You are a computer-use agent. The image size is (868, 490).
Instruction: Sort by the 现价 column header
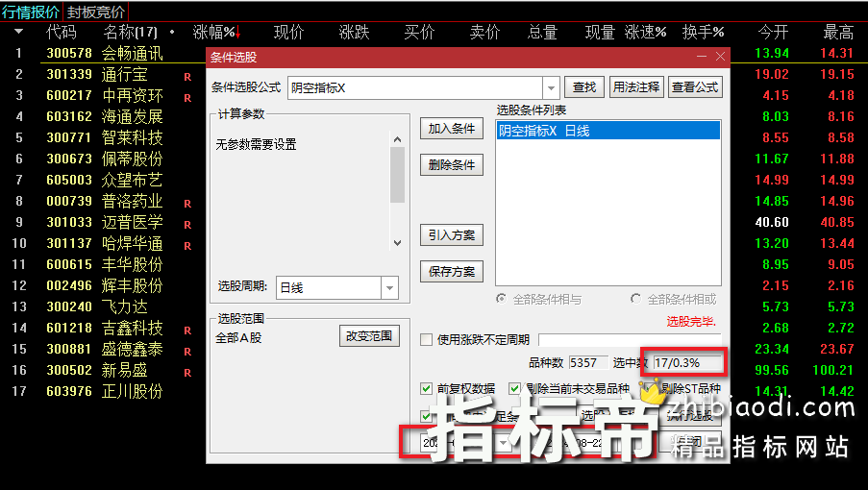[289, 32]
